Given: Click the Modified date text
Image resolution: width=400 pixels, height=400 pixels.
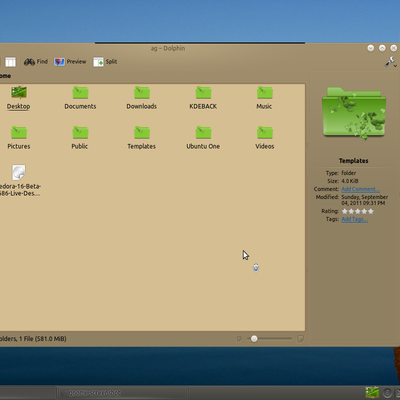Looking at the screenshot, I should tap(365, 200).
